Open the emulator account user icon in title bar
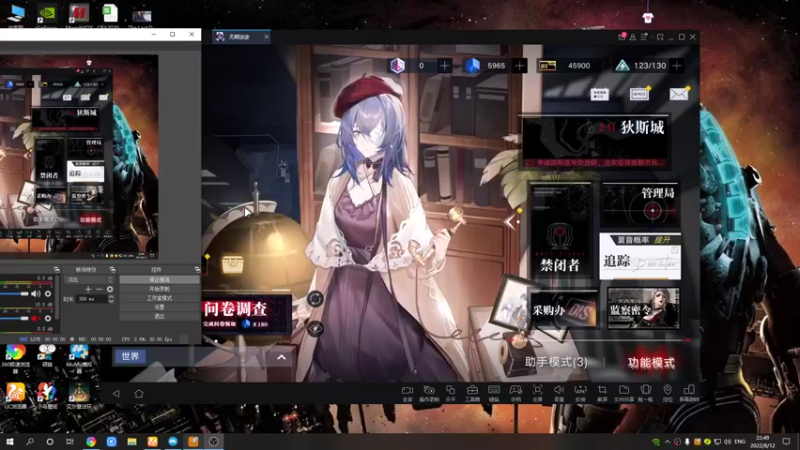Image resolution: width=800 pixels, height=450 pixels. (633, 37)
